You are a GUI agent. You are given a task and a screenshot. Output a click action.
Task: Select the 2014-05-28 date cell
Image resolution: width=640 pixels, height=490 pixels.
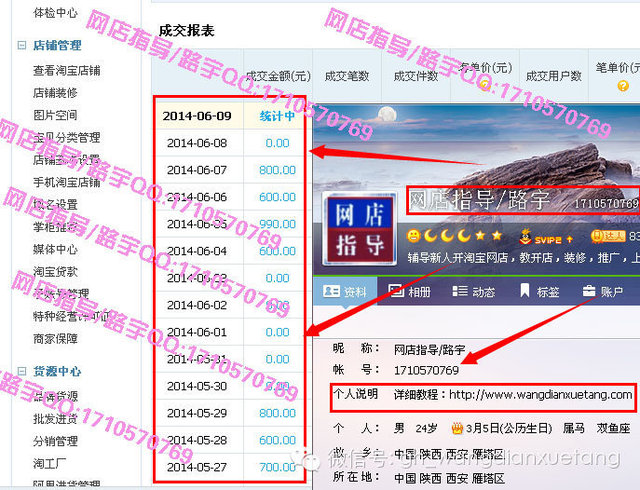point(197,440)
